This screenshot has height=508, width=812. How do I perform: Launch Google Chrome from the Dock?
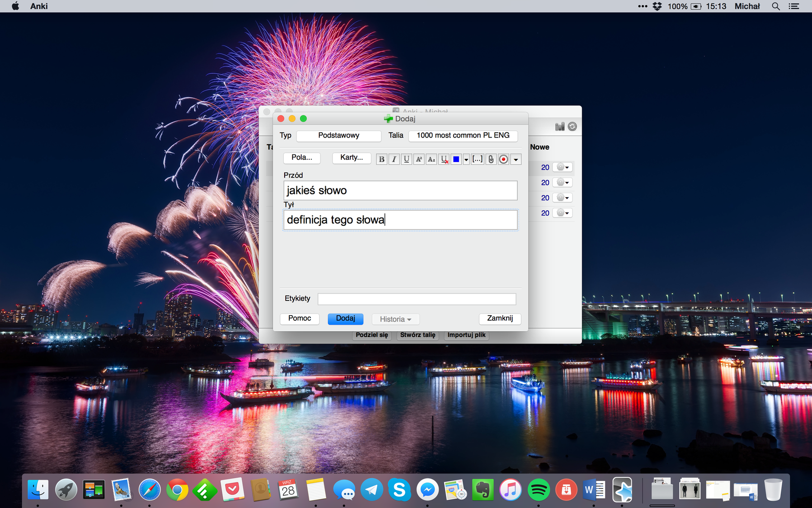(x=177, y=490)
